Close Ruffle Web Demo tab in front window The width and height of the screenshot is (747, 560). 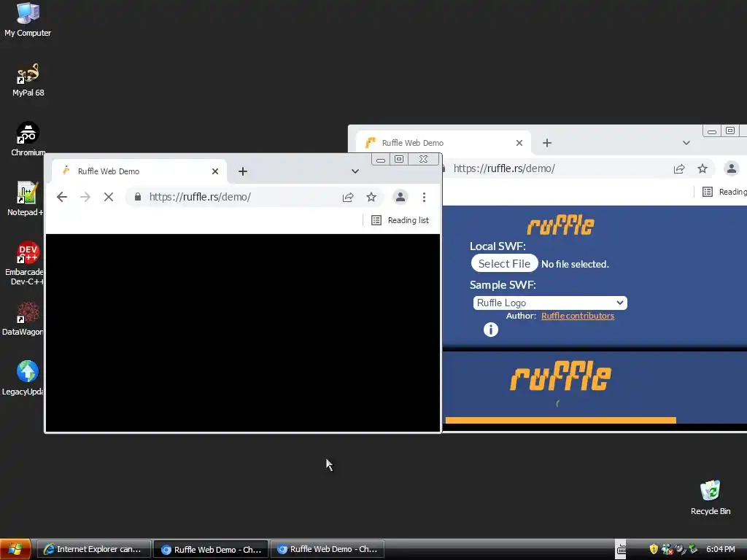point(215,171)
